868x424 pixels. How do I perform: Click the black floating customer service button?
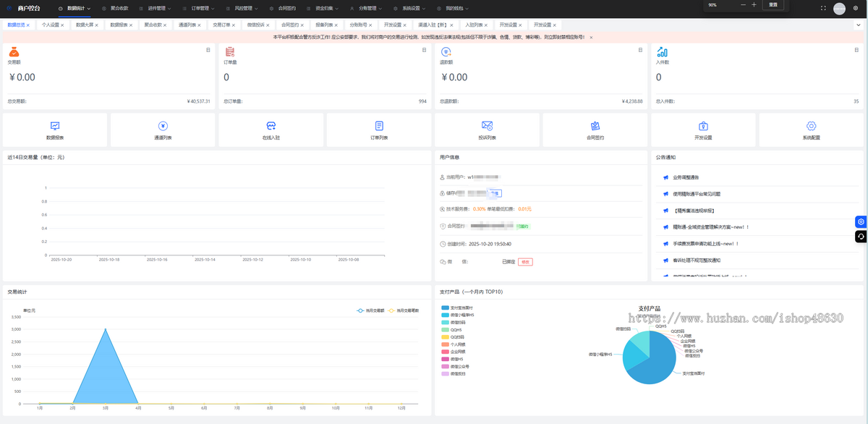click(x=861, y=237)
